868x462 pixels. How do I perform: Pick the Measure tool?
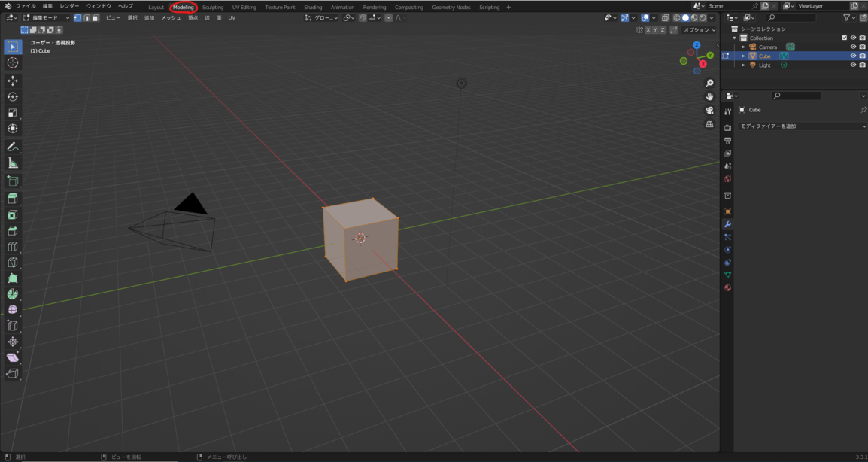12,163
